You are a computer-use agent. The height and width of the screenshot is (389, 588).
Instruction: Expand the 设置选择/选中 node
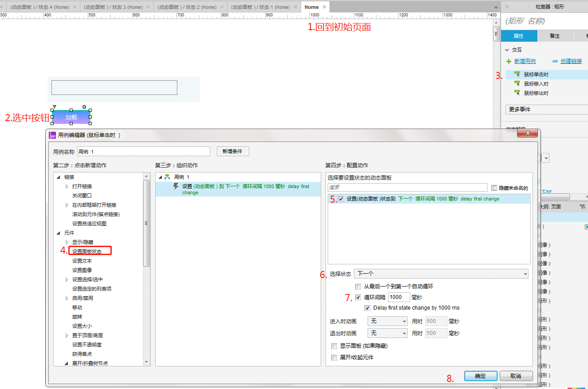67,279
